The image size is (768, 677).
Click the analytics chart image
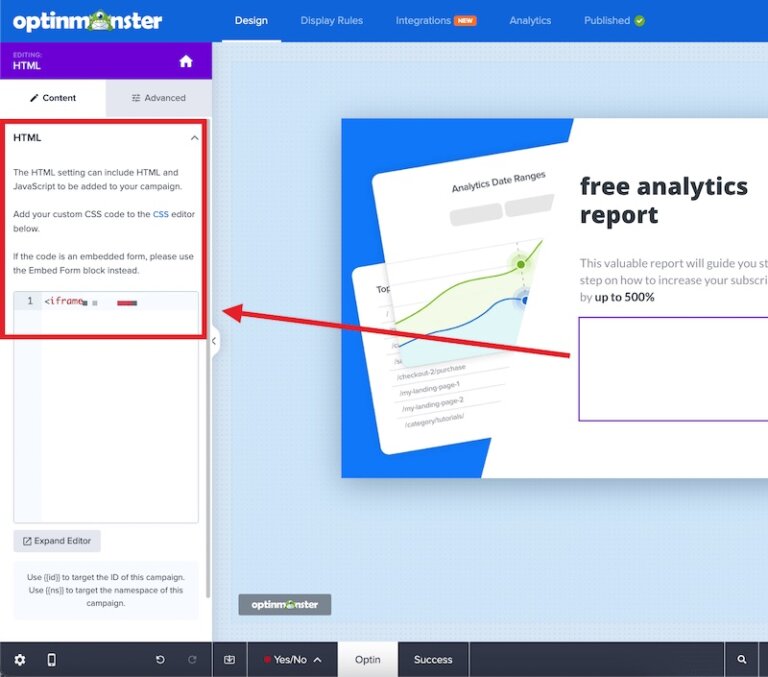[456, 298]
